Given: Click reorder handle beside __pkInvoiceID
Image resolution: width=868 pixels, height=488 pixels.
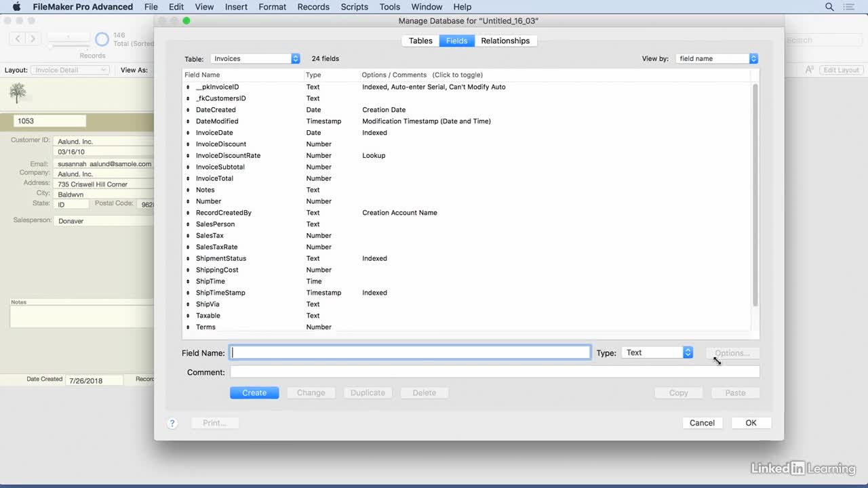Looking at the screenshot, I should point(189,87).
